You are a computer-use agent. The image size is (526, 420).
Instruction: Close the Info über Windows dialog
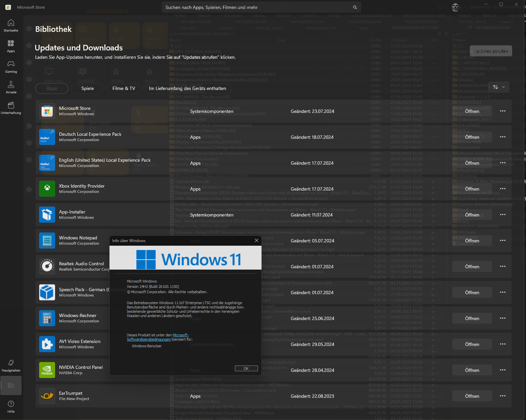point(257,240)
